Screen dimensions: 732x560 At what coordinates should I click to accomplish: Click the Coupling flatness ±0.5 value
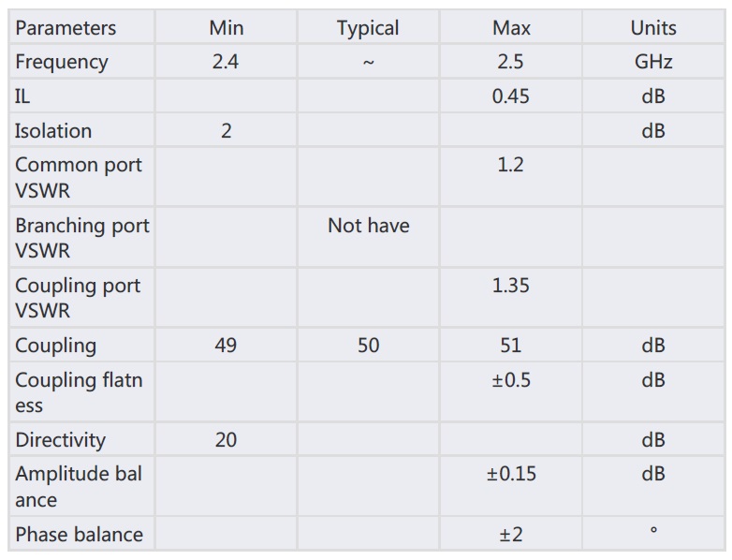coord(511,380)
